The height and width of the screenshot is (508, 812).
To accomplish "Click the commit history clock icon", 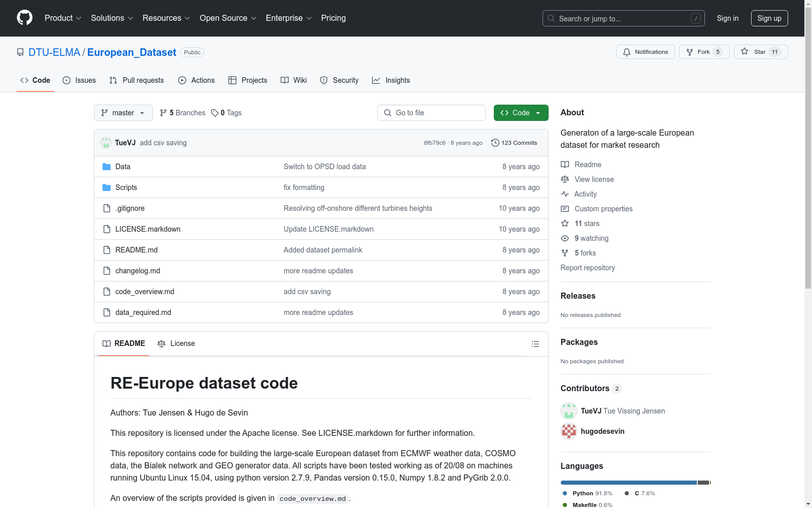I will 495,143.
